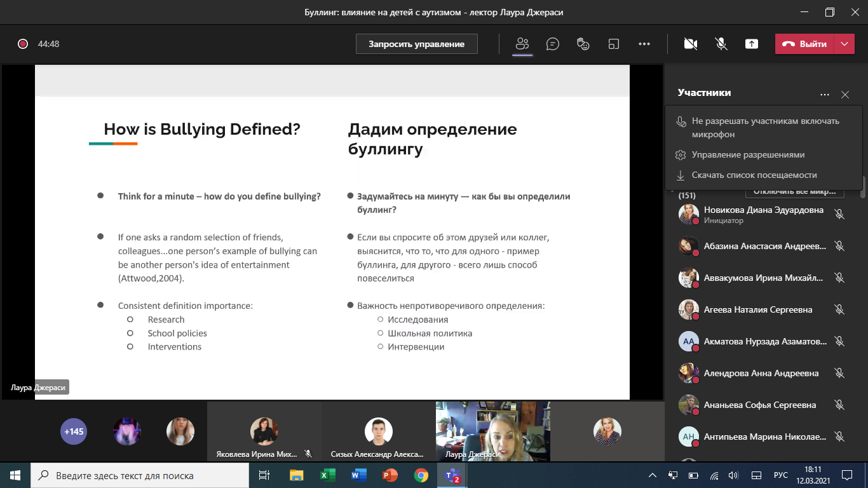Click the Запросить управление button
Image resolution: width=868 pixels, height=488 pixels.
416,44
